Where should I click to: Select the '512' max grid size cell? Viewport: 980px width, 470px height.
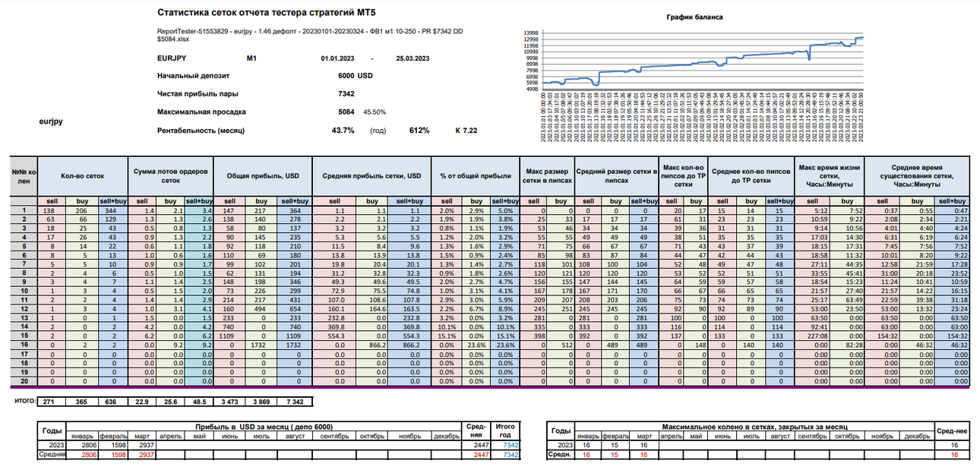click(x=560, y=346)
